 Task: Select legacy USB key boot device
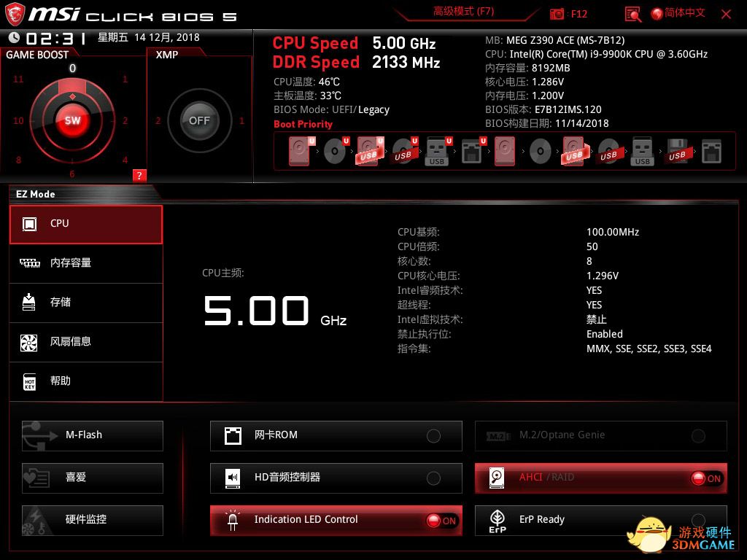(x=642, y=152)
